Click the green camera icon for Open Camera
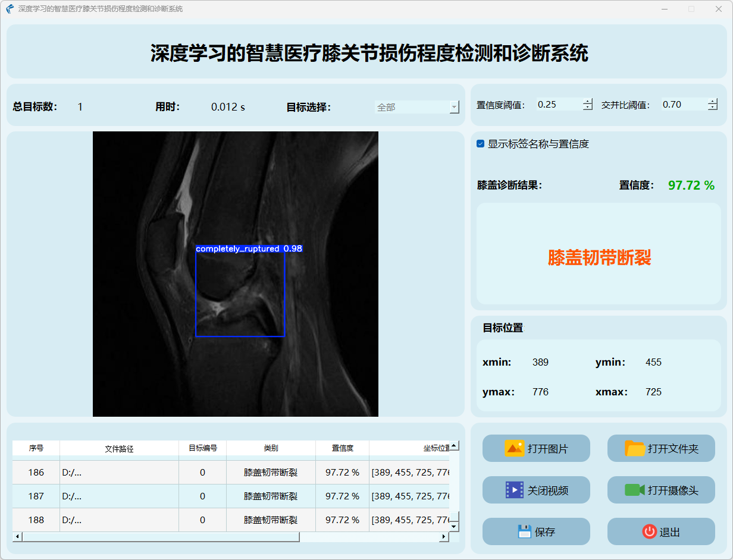 tap(635, 490)
